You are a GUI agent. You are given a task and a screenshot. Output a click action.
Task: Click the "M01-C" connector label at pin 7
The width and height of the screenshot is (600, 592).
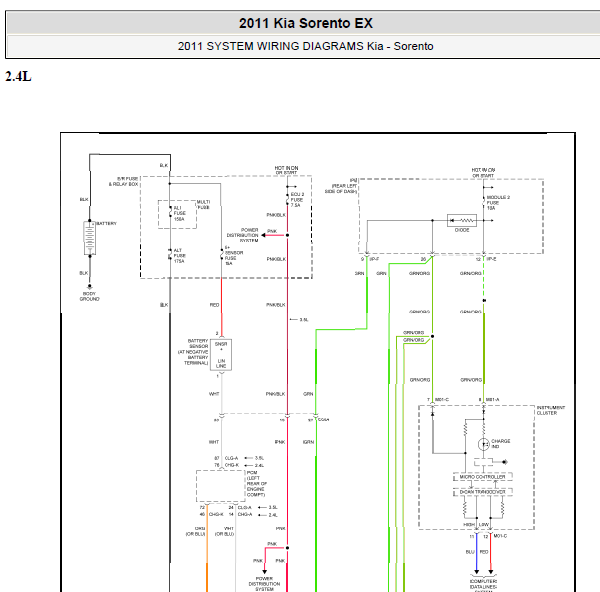442,400
